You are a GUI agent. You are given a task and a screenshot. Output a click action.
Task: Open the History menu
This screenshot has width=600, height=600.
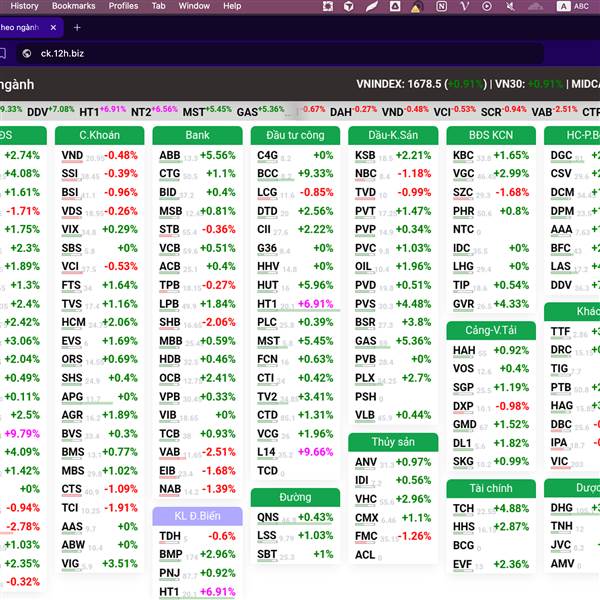point(24,6)
